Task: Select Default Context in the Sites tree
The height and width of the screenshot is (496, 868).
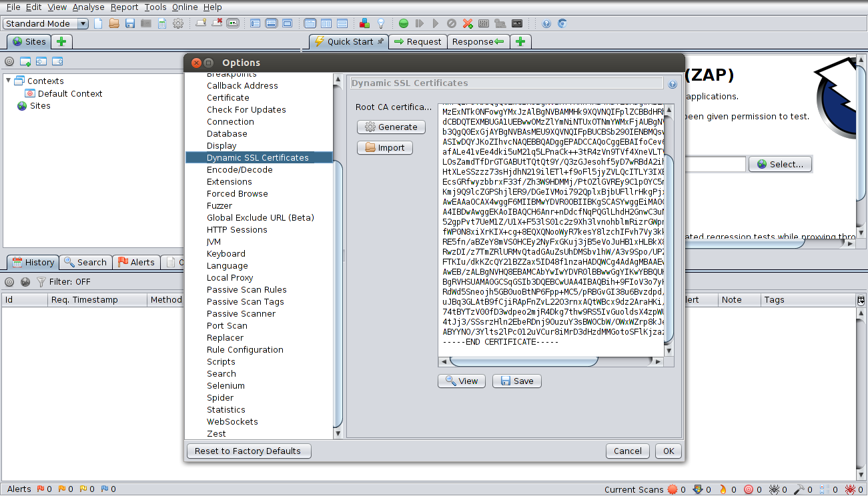Action: [x=70, y=93]
